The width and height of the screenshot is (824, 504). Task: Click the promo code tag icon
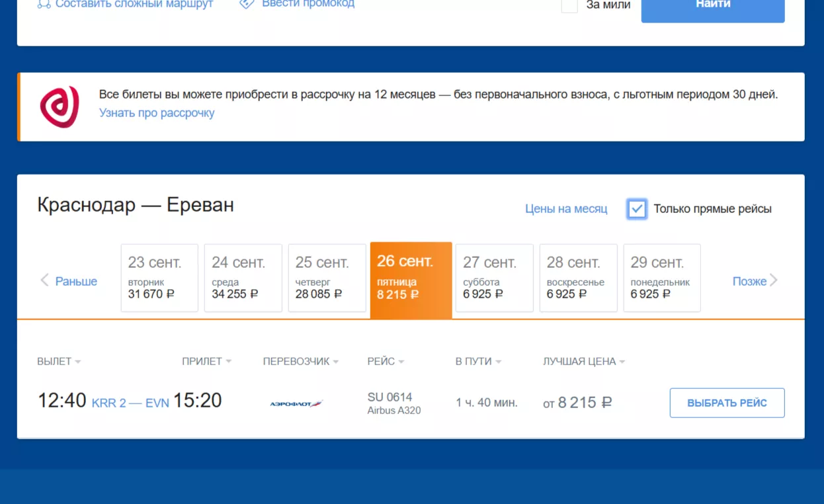tap(247, 4)
